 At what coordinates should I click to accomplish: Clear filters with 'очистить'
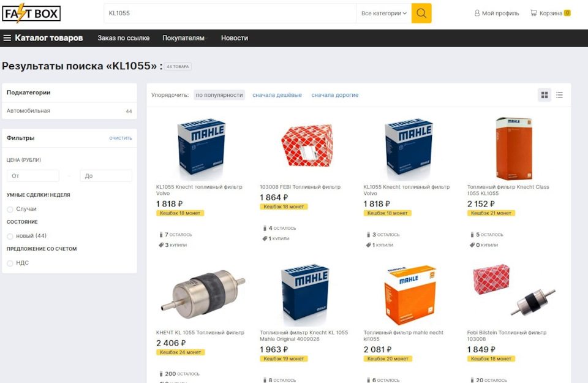(x=121, y=138)
